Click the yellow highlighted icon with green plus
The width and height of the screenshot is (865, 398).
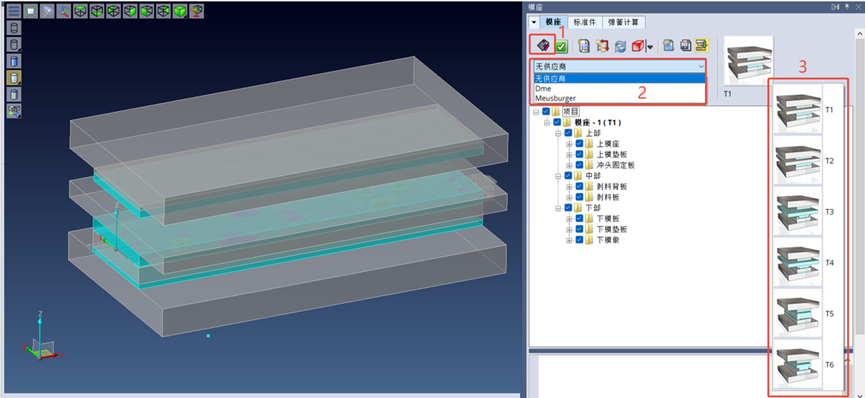point(702,45)
